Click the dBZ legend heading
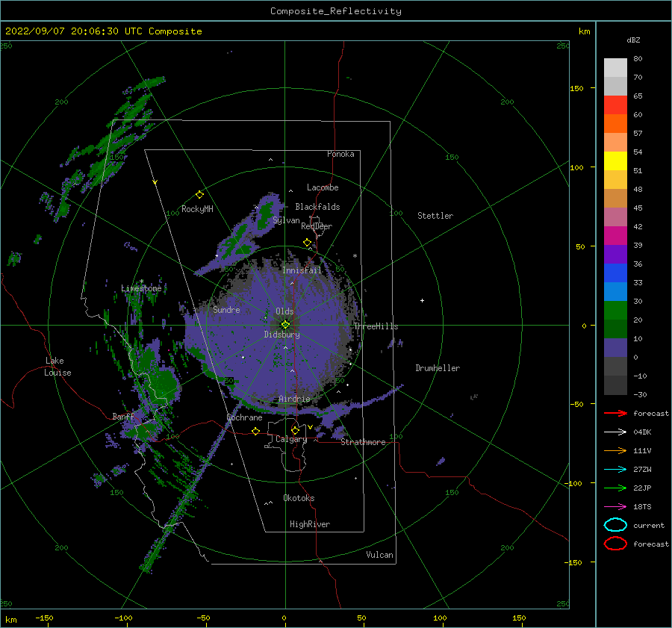 [x=633, y=40]
